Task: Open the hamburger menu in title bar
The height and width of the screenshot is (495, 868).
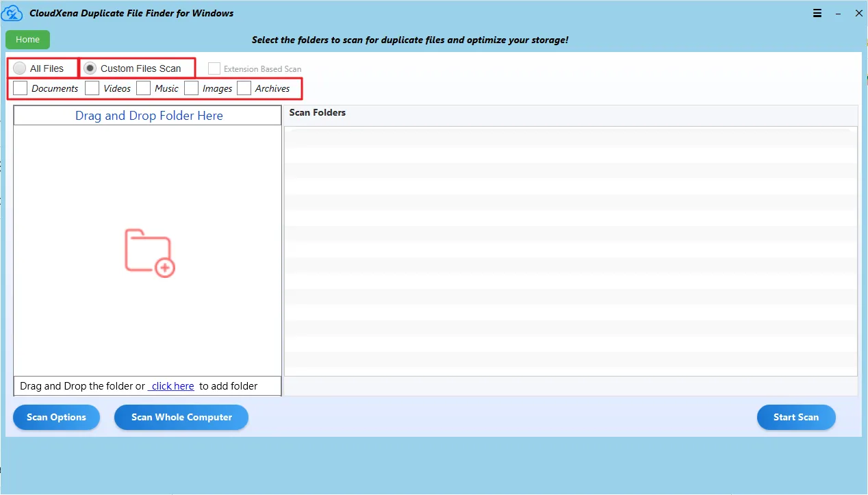Action: (817, 13)
